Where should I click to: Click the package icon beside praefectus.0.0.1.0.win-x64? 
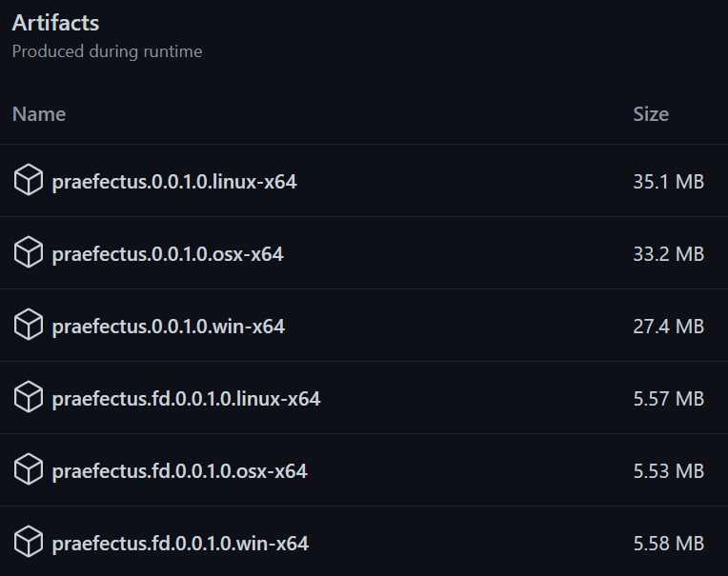(x=29, y=325)
